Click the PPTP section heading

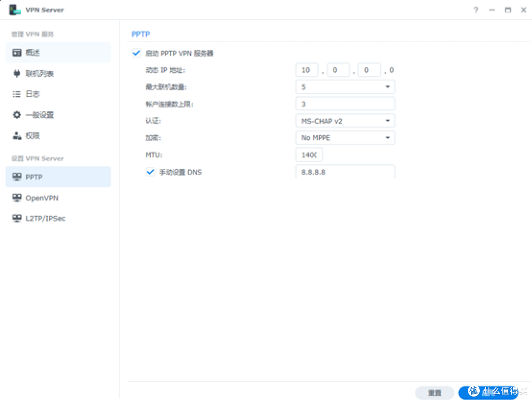coord(140,34)
